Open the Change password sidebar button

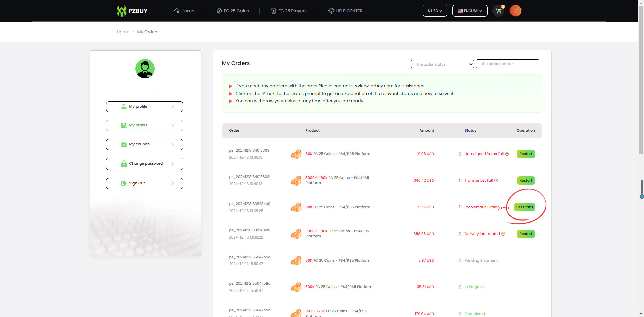tap(145, 164)
